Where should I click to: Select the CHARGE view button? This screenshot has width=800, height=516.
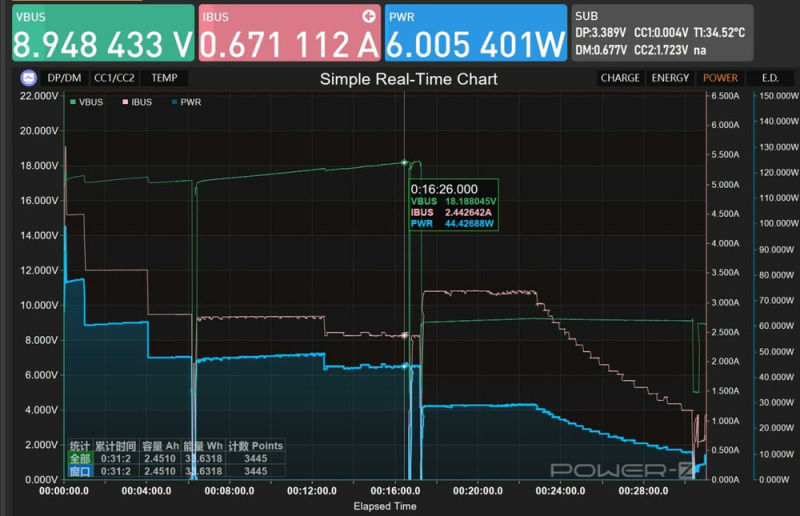[620, 78]
